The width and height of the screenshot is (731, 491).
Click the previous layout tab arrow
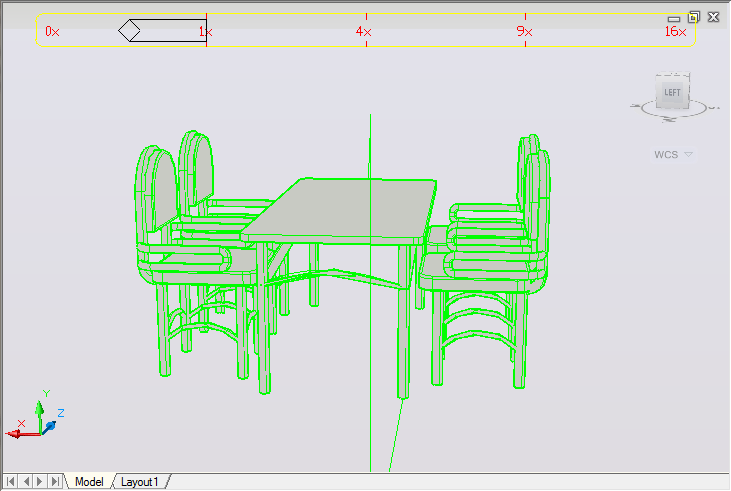(26, 481)
